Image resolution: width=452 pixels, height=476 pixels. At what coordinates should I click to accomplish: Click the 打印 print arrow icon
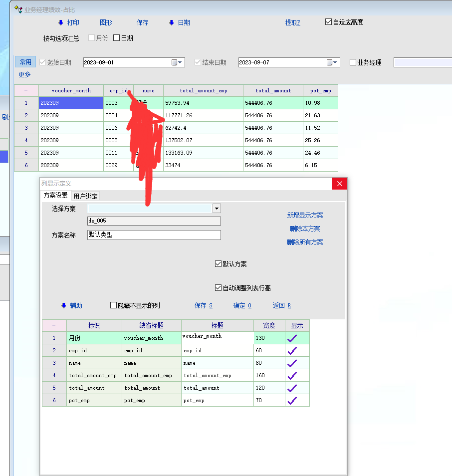(x=61, y=22)
